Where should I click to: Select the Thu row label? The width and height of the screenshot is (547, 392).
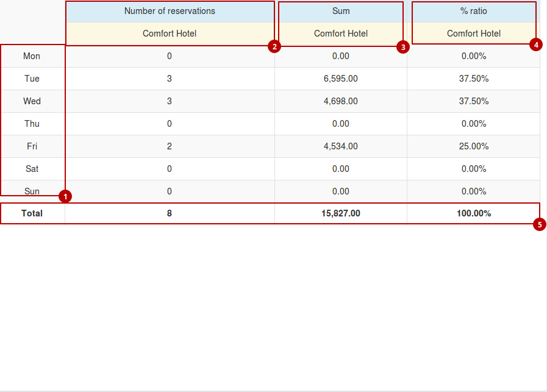click(x=32, y=124)
